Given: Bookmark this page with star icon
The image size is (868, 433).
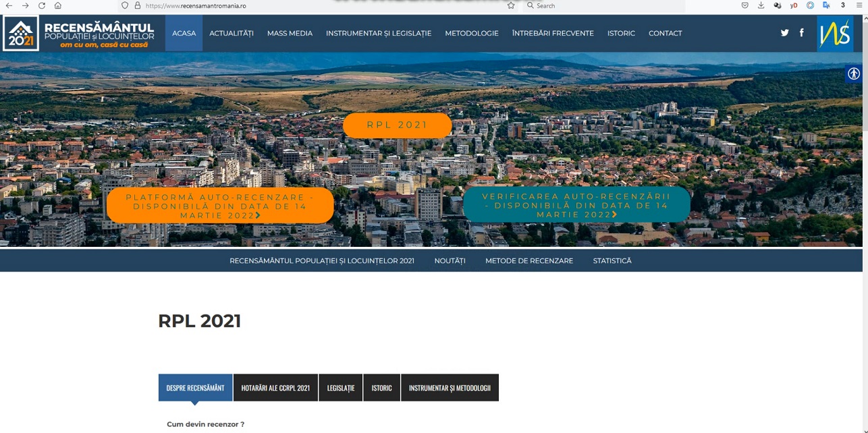Looking at the screenshot, I should [511, 5].
